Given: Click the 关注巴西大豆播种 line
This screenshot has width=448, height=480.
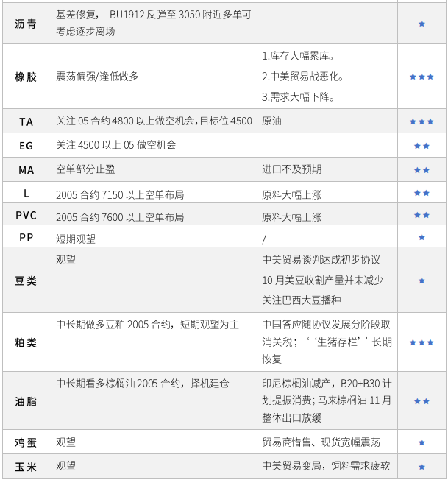Looking at the screenshot, I should 302,300.
